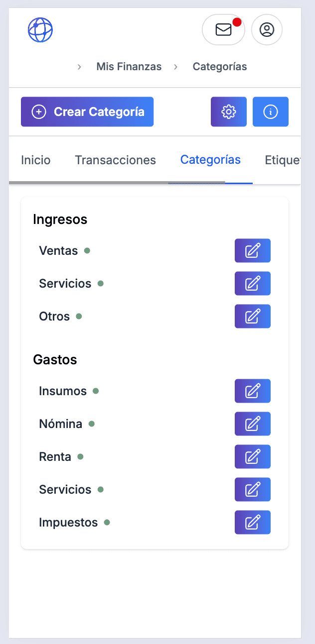The width and height of the screenshot is (315, 644).
Task: Toggle the green dot next to Servicios under Ingresos
Action: point(100,283)
